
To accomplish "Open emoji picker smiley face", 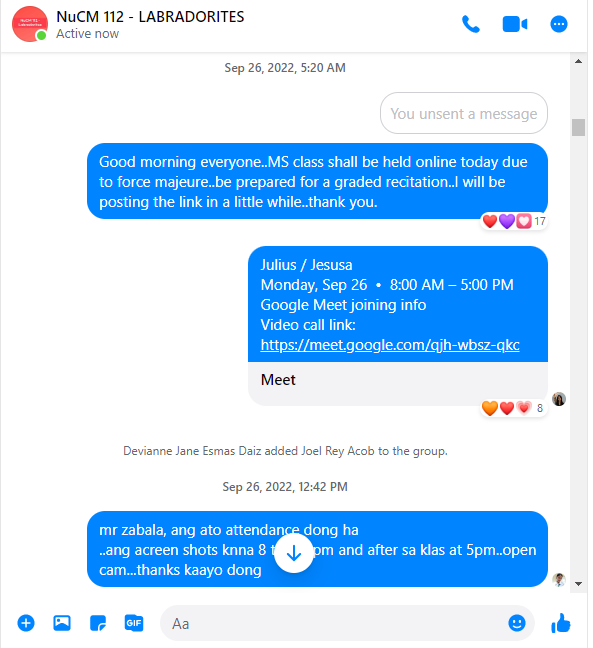I will coord(517,623).
